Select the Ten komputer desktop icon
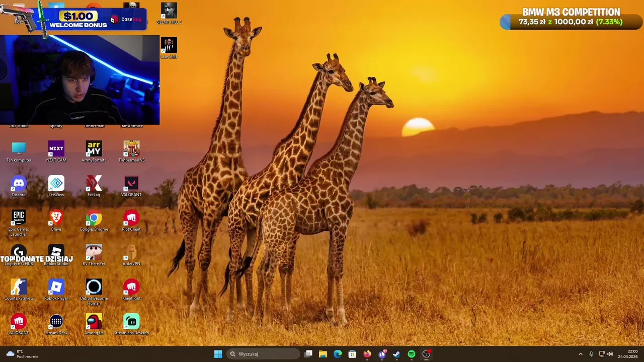644x362 pixels. 19,152
